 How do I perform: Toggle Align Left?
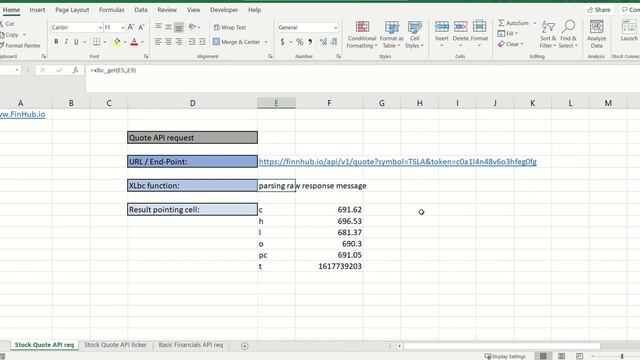pyautogui.click(x=158, y=42)
